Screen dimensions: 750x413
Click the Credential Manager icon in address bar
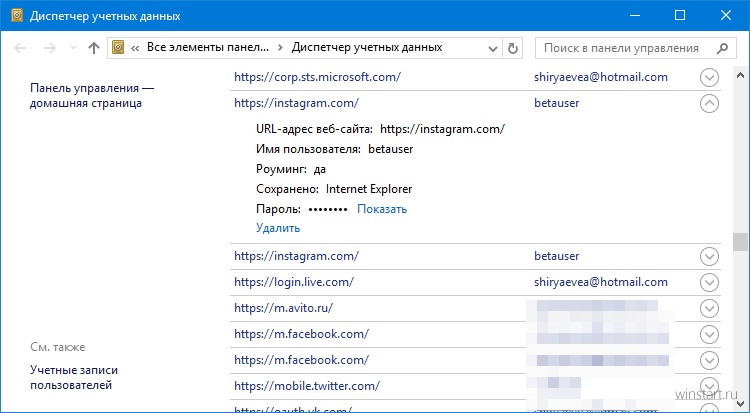coord(118,47)
